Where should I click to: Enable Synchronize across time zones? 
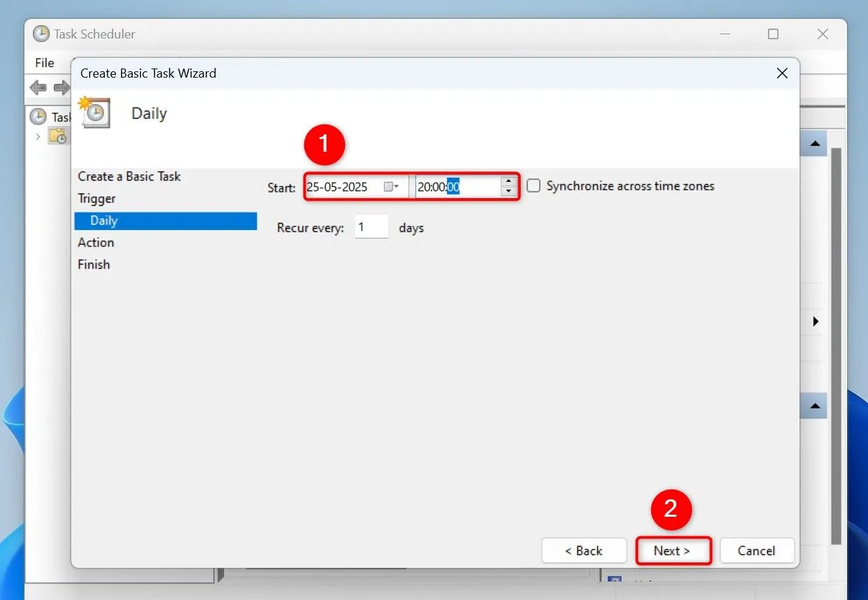pyautogui.click(x=533, y=185)
